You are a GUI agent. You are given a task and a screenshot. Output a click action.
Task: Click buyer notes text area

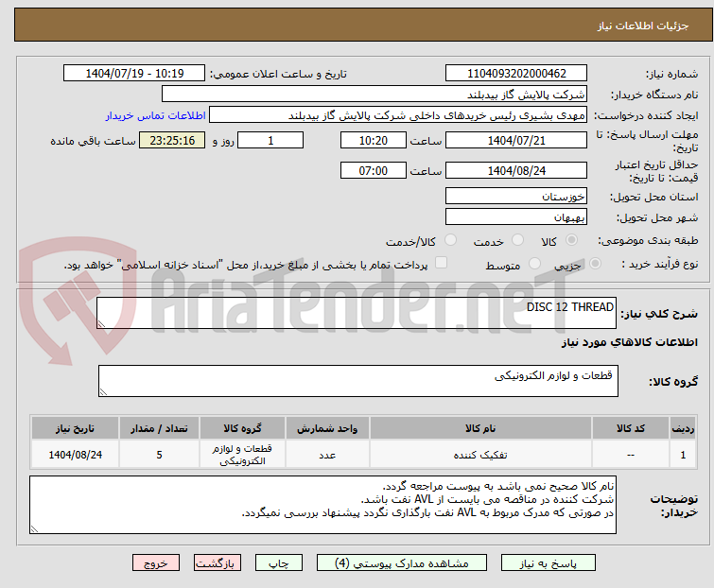pos(322,505)
